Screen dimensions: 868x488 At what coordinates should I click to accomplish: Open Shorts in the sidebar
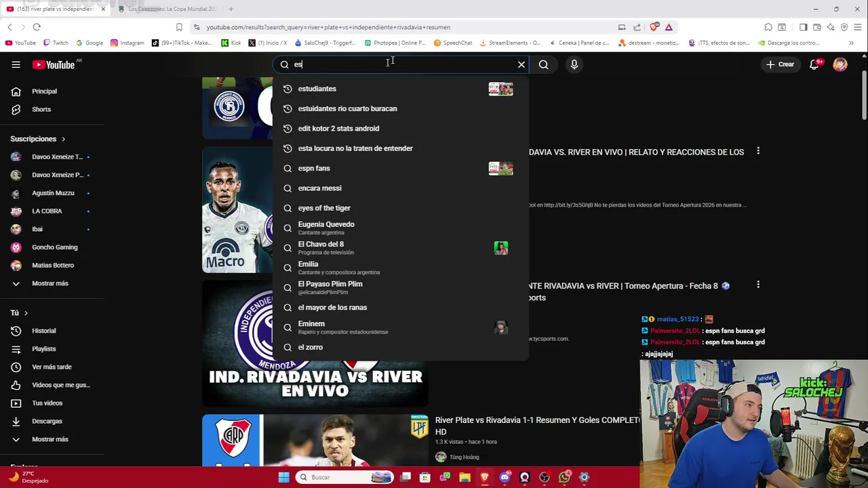(x=50, y=109)
